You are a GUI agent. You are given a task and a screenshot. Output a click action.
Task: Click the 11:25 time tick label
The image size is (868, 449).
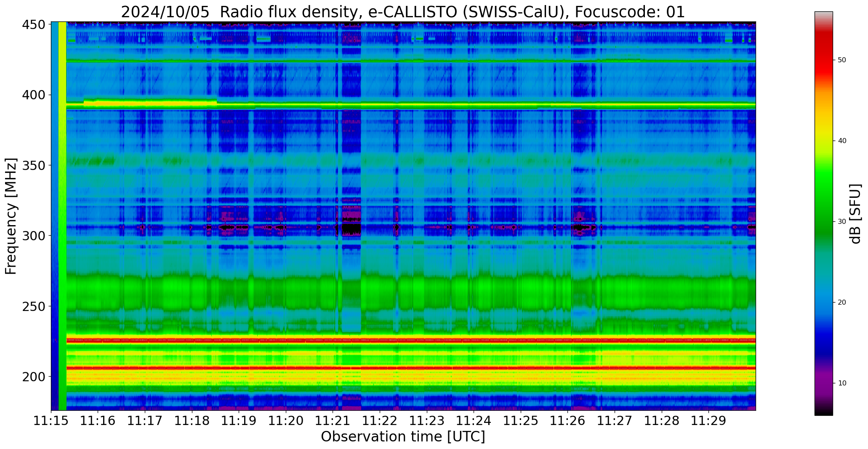(521, 420)
